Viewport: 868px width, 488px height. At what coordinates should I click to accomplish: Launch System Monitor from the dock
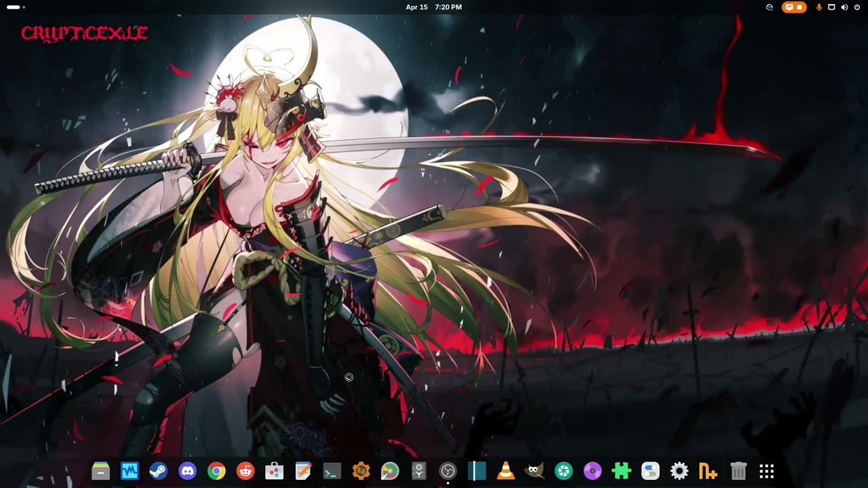pos(130,471)
